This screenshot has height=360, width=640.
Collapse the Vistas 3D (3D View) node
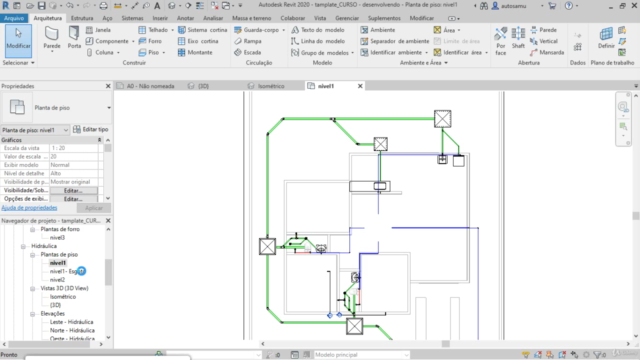[x=32, y=289]
